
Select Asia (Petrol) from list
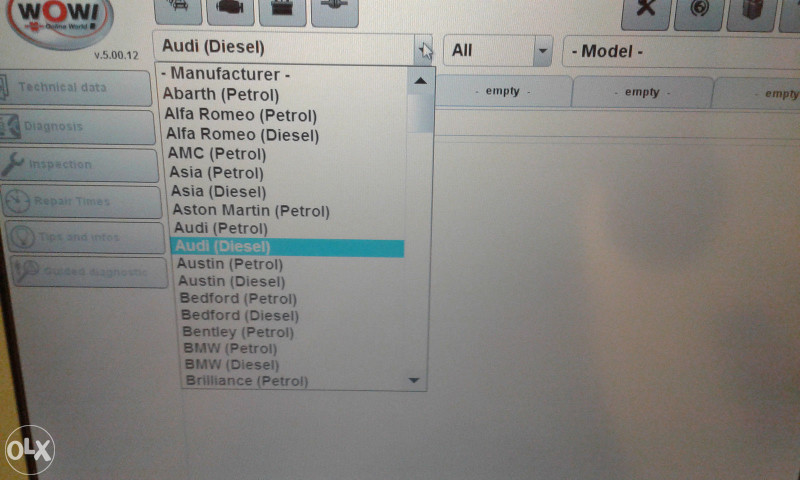pos(216,173)
